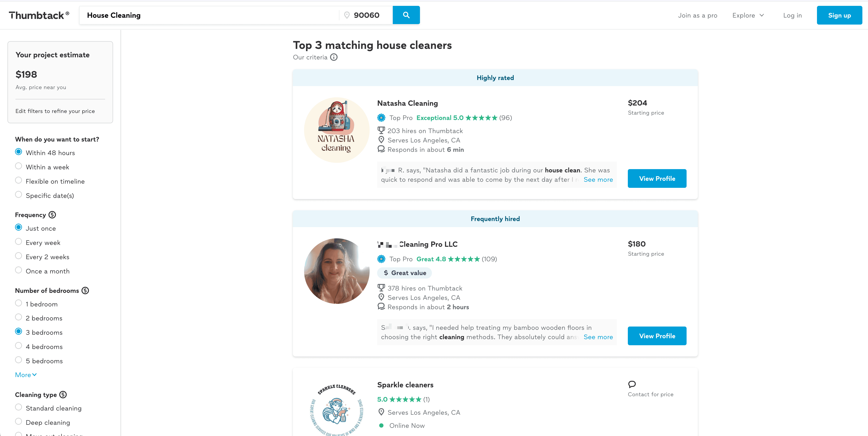Select the 4 bedrooms option
Viewport: 868px width, 436px height.
tap(18, 346)
